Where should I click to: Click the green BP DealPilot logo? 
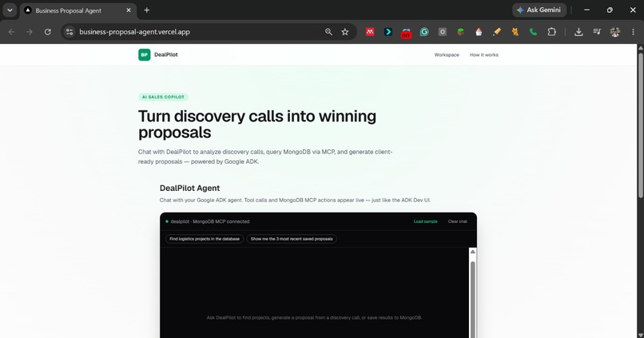(144, 54)
